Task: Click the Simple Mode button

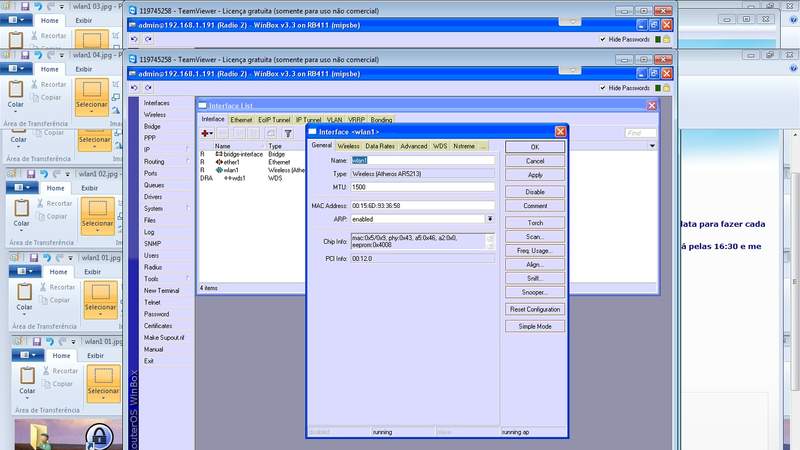Action: click(535, 326)
